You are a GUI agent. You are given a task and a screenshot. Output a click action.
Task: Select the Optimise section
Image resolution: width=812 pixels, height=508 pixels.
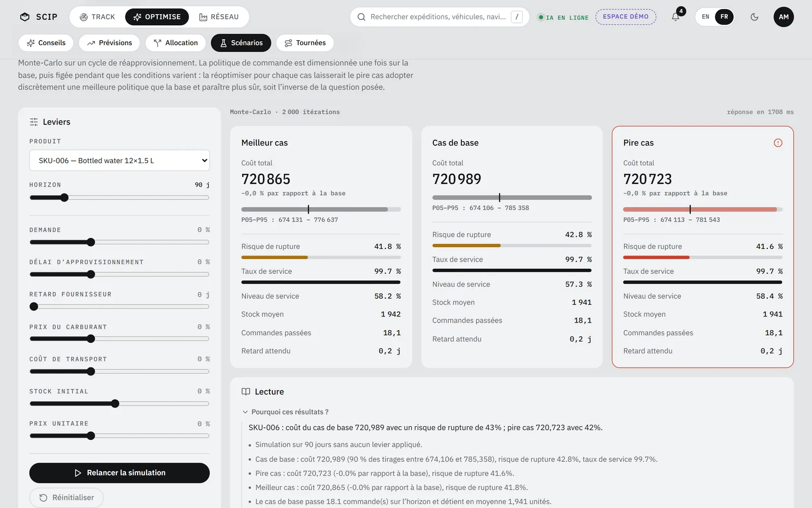(x=157, y=17)
